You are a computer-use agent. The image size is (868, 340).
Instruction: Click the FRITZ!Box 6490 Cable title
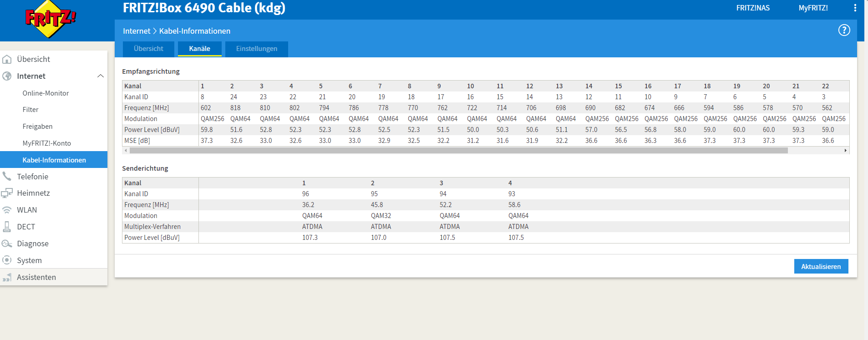[x=204, y=8]
